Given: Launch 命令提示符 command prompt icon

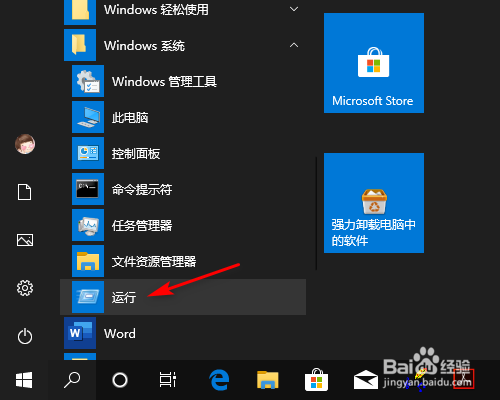Looking at the screenshot, I should coord(88,189).
